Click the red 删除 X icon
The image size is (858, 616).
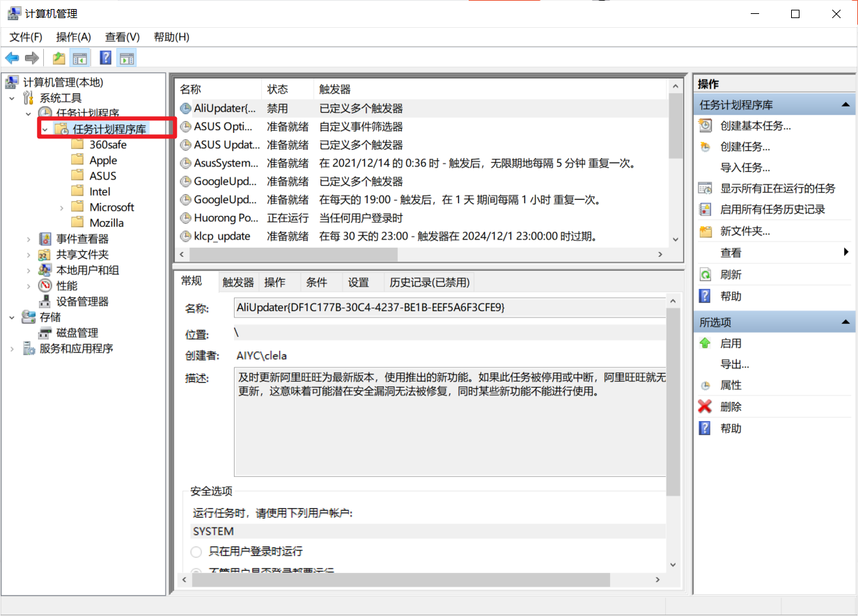[705, 406]
